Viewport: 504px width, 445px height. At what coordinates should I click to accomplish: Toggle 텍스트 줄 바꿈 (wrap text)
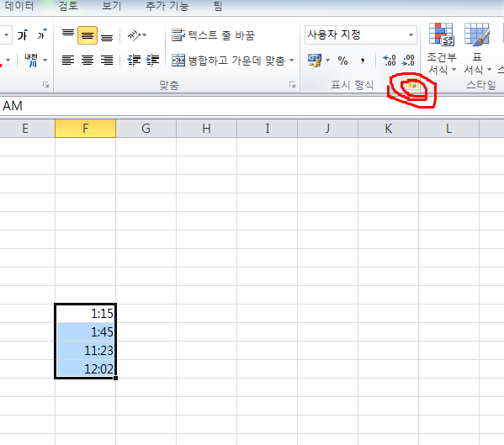coord(213,35)
